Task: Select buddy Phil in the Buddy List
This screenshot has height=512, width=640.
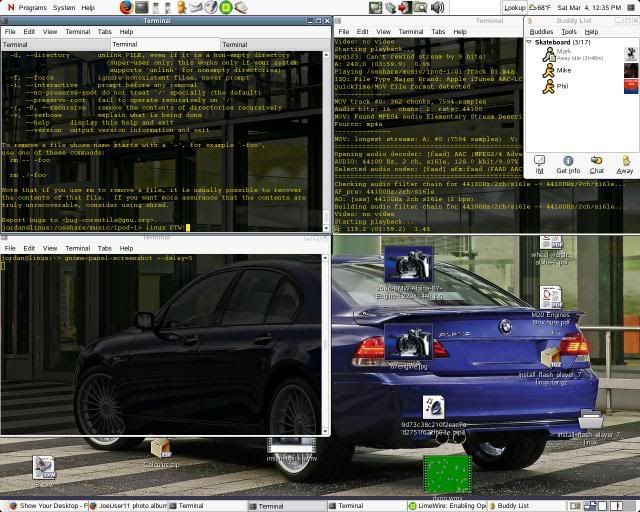Action: tap(582, 86)
